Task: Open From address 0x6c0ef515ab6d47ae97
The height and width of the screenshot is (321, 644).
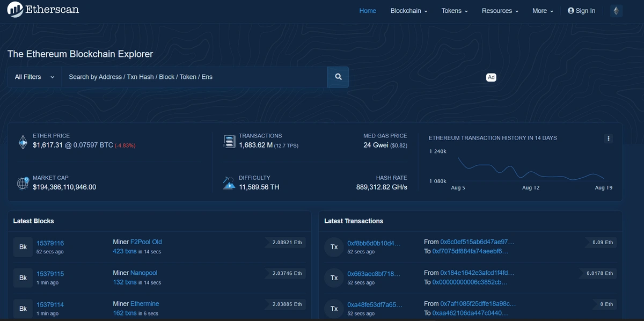Action: coord(477,242)
